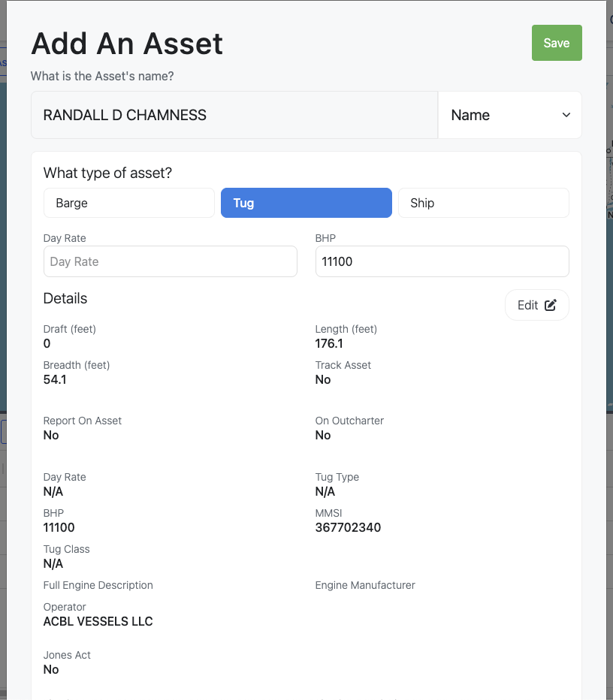Click the Details section heading
The image size is (613, 700).
(65, 298)
